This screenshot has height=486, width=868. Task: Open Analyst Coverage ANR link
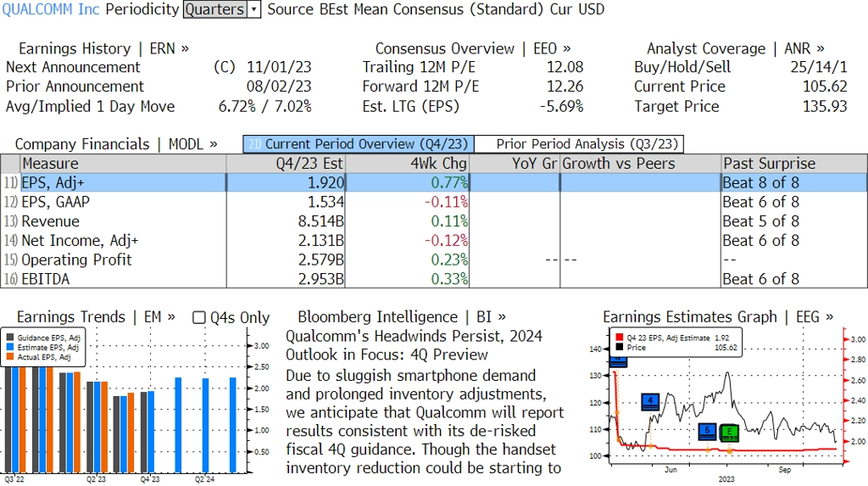(x=735, y=48)
